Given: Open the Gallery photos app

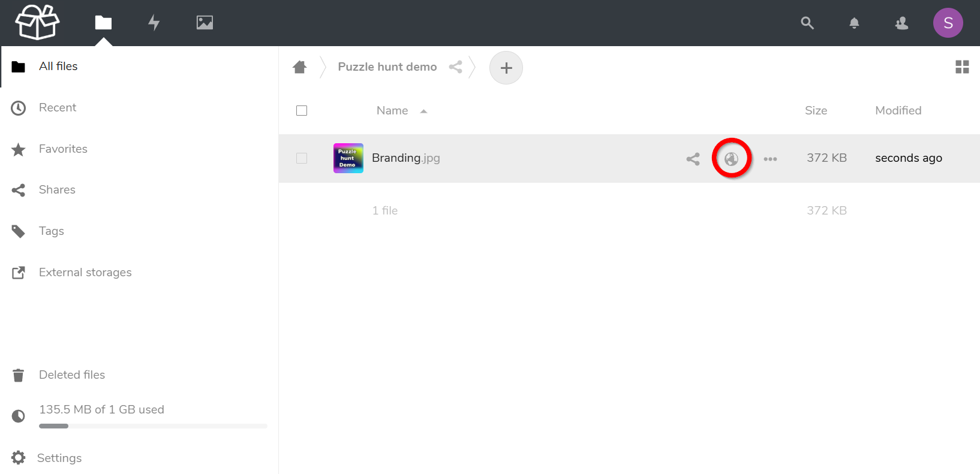Looking at the screenshot, I should tap(205, 23).
